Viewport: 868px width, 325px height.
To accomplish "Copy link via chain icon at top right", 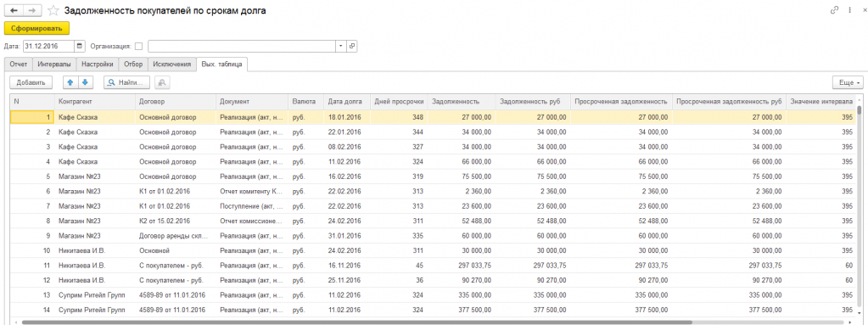I will coord(834,10).
